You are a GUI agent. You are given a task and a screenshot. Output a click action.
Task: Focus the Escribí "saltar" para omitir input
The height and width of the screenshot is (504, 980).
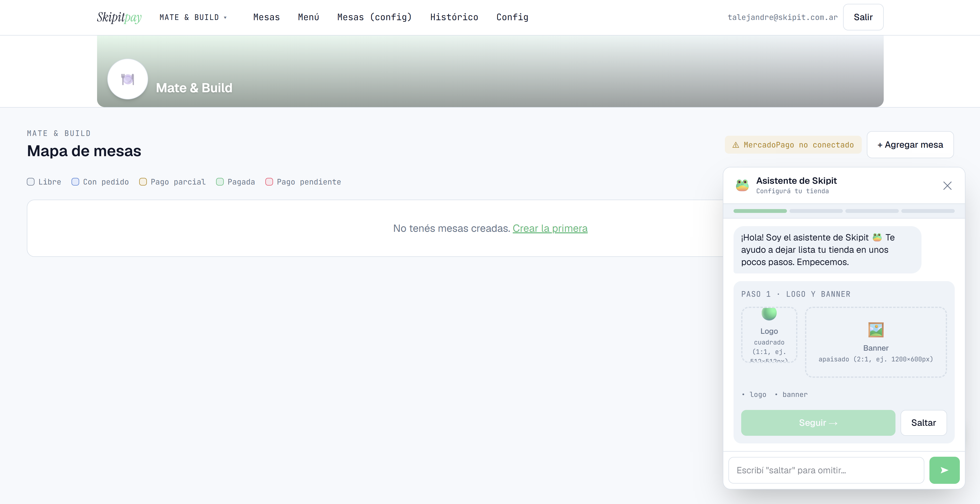click(826, 471)
